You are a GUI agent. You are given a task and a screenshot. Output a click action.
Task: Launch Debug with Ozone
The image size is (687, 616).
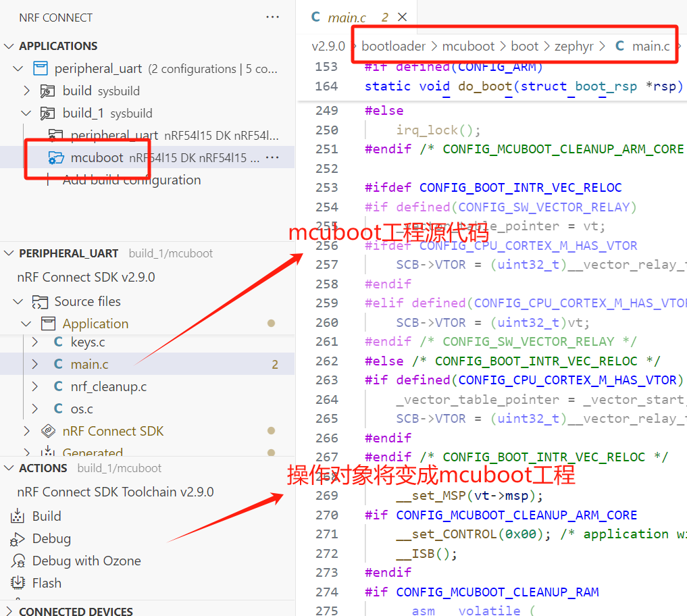coord(86,561)
